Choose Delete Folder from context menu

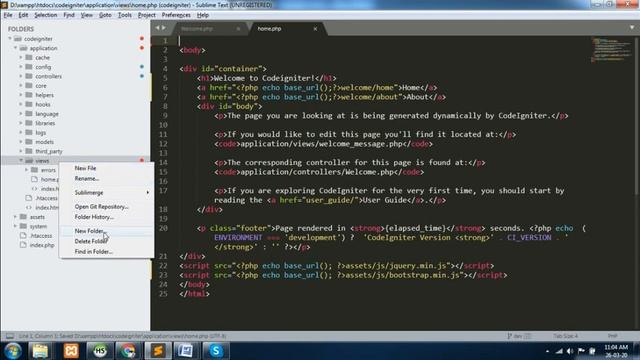pyautogui.click(x=107, y=241)
